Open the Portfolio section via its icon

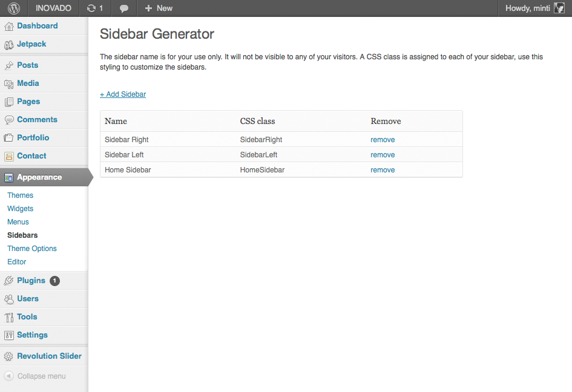10,137
